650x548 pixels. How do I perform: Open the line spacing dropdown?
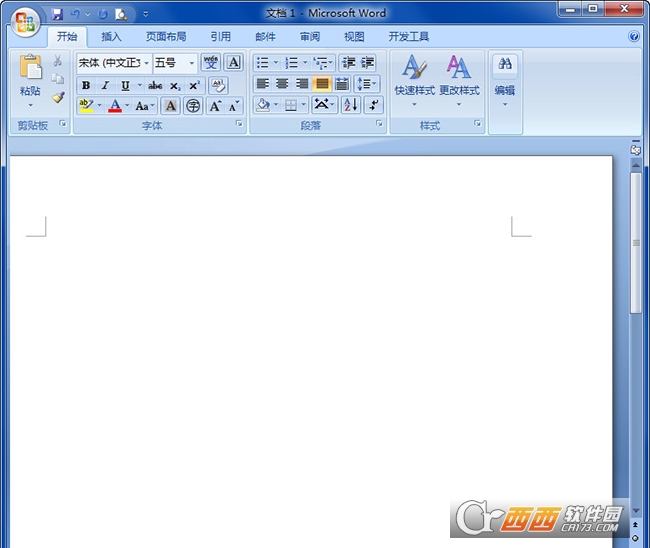pyautogui.click(x=367, y=84)
